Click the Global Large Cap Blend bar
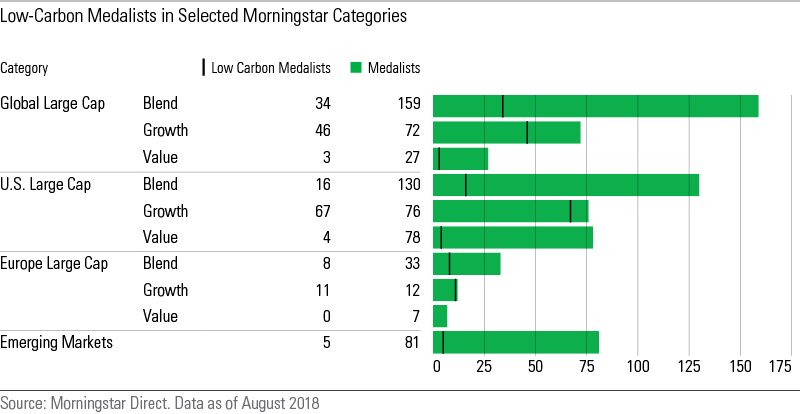This screenshot has width=800, height=414. pyautogui.click(x=595, y=105)
